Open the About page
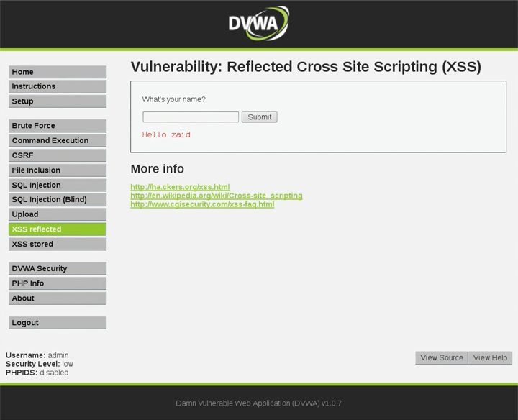Screen dimensions: 518x420 (58, 298)
